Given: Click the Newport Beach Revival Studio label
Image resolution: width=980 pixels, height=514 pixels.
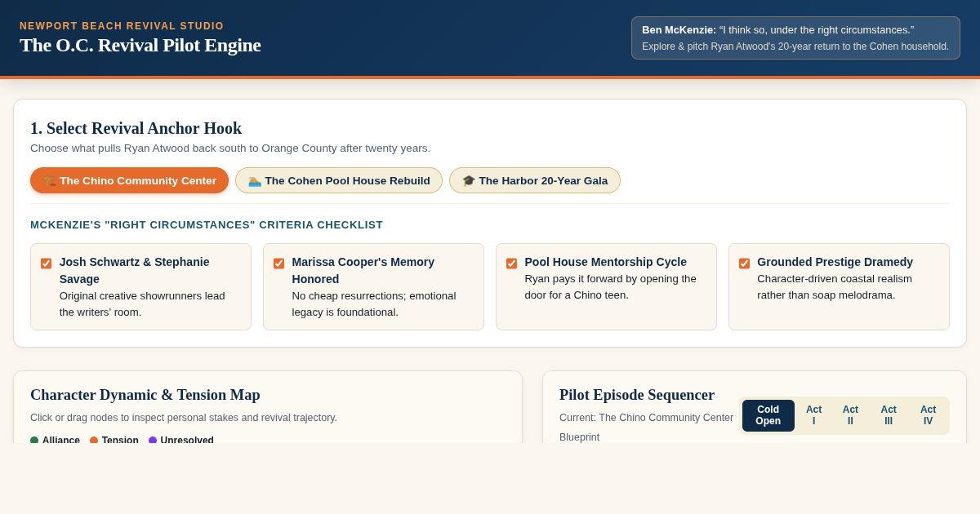Looking at the screenshot, I should tap(122, 26).
